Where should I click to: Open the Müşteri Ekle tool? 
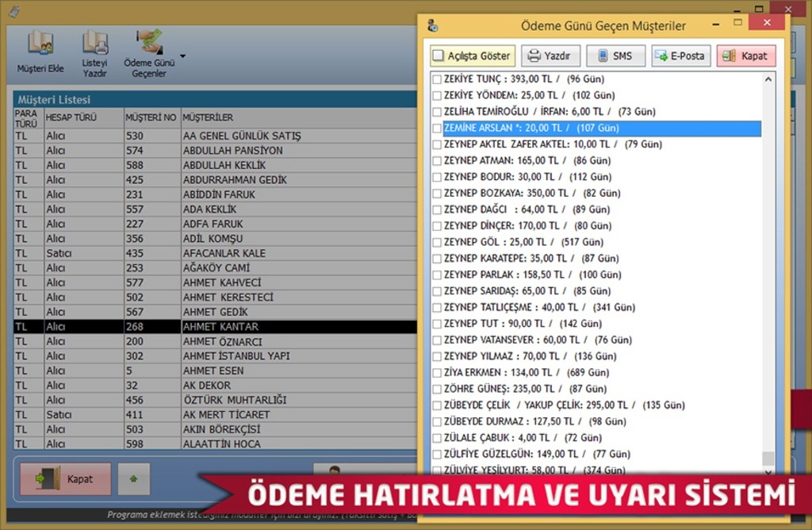[40, 52]
